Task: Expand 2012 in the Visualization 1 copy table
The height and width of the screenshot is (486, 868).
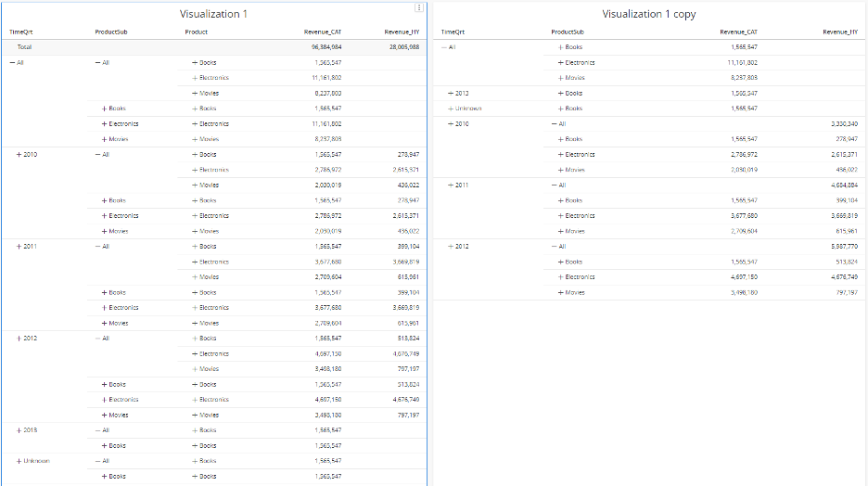Action: (x=451, y=247)
